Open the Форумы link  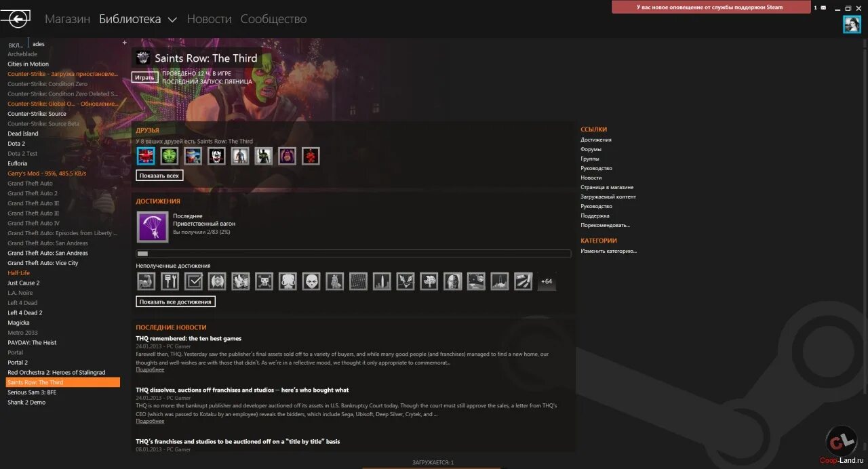591,149
